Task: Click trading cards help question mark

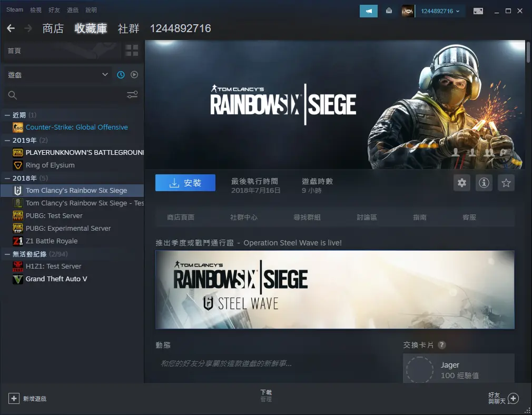Action: [x=441, y=345]
